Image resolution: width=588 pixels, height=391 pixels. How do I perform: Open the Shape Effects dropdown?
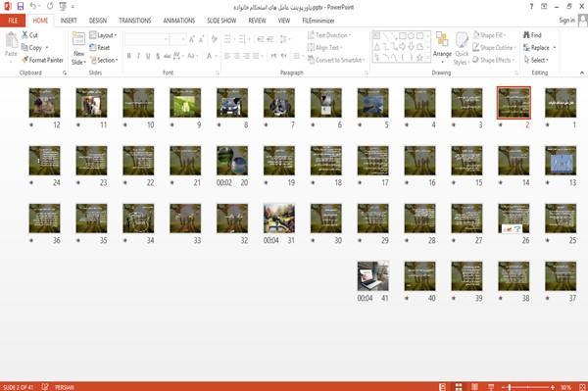pyautogui.click(x=493, y=60)
